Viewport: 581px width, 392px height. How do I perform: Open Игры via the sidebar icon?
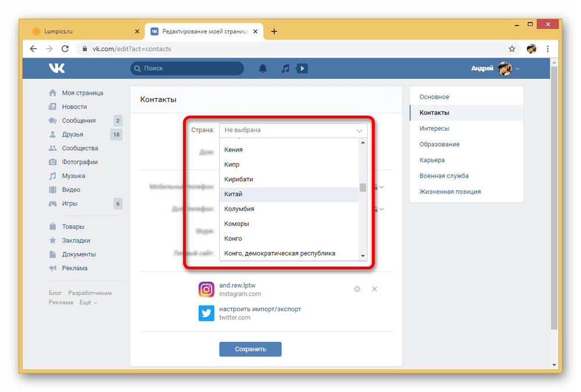(x=52, y=203)
